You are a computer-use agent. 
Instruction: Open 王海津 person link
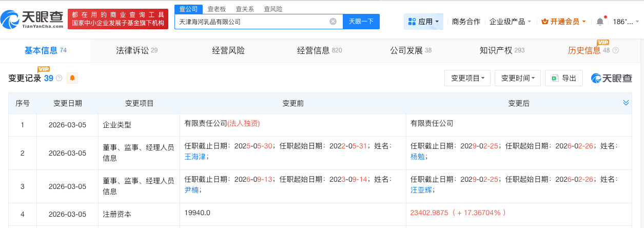click(195, 157)
